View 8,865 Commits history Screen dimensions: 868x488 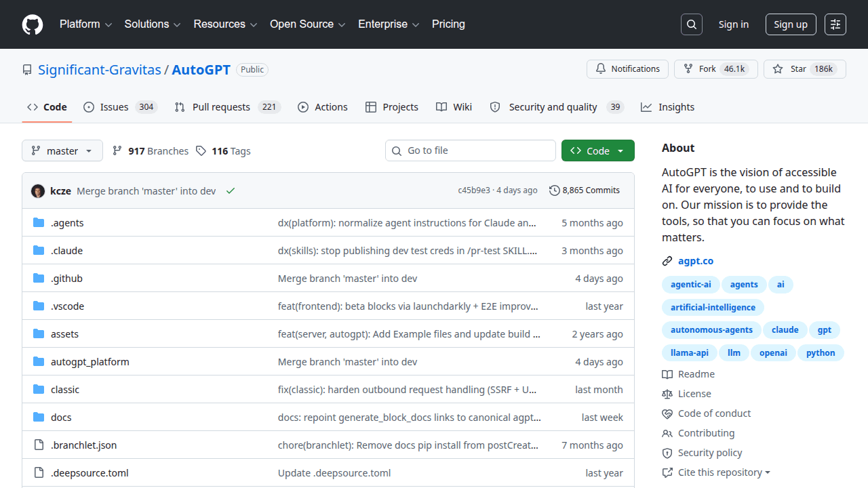585,190
